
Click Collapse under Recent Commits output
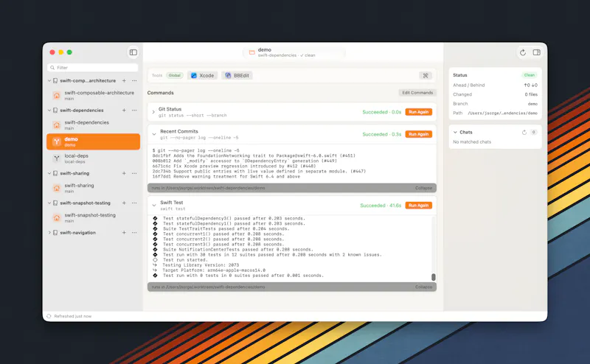coord(423,188)
